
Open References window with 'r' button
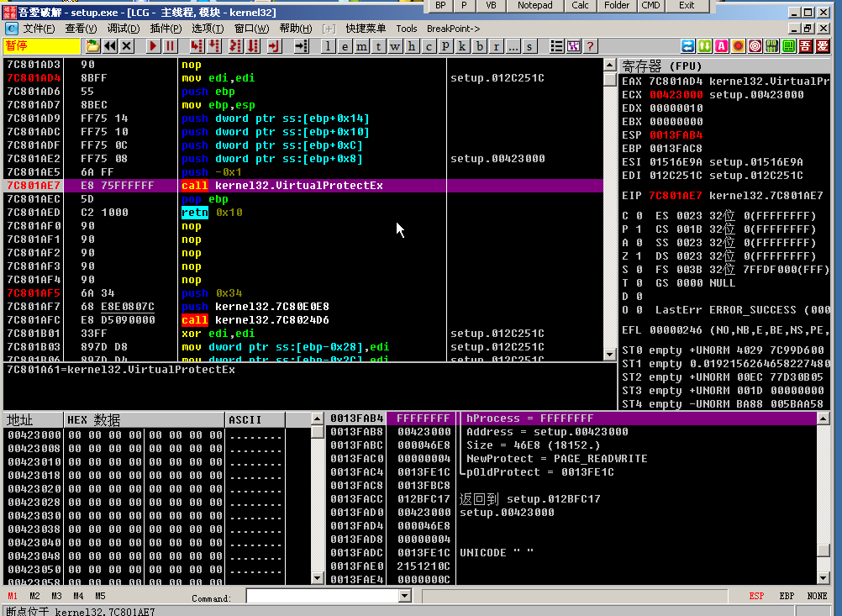click(496, 46)
